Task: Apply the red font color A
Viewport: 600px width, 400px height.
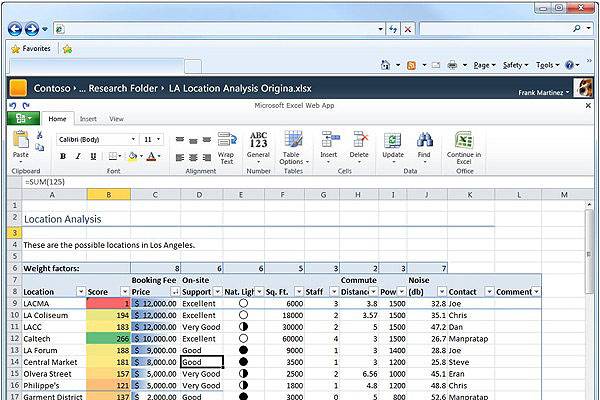Action: pos(152,156)
